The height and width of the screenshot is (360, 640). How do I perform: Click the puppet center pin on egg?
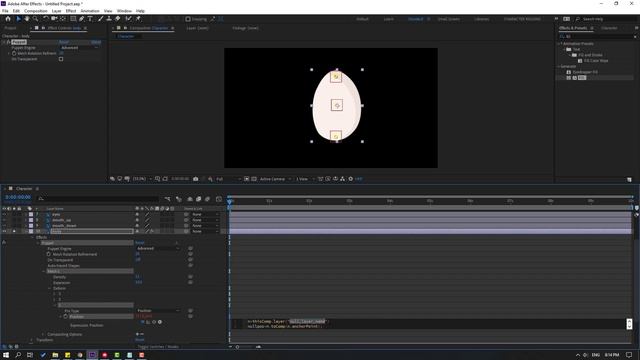point(337,105)
